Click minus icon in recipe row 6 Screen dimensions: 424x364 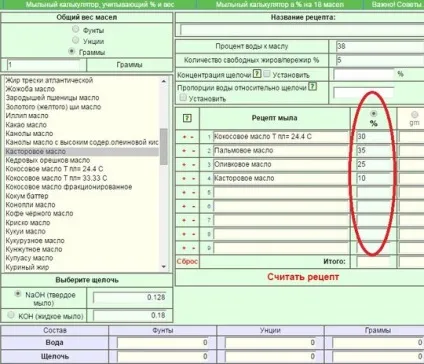pyautogui.click(x=193, y=207)
